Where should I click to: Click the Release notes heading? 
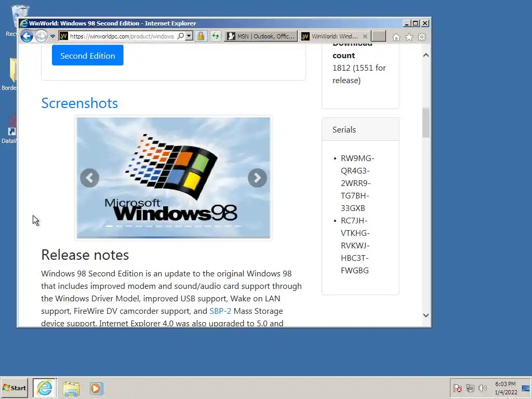pyautogui.click(x=85, y=255)
